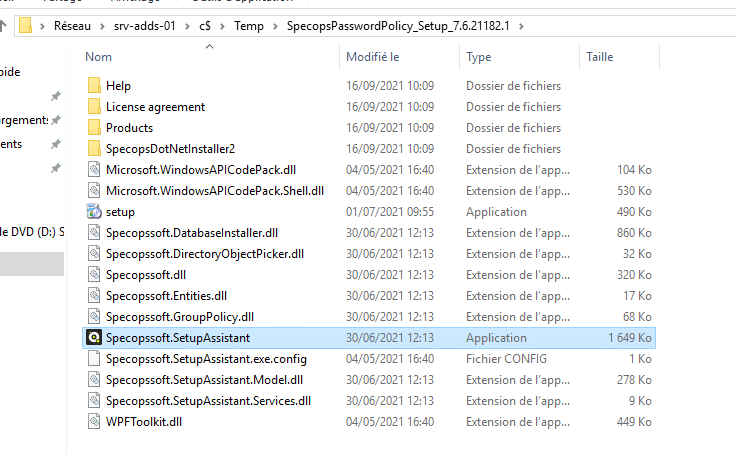736x454 pixels.
Task: Click the Fichier CONFIG type cell
Action: [506, 359]
